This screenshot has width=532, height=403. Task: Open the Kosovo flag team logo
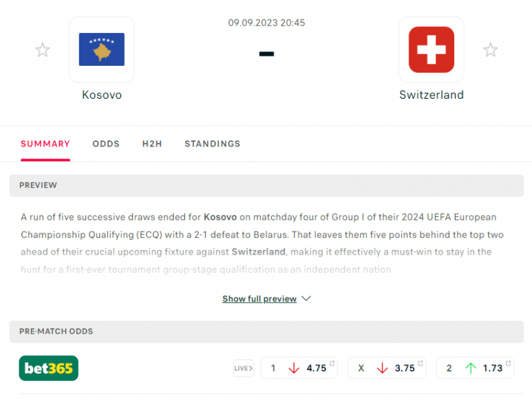coord(102,50)
